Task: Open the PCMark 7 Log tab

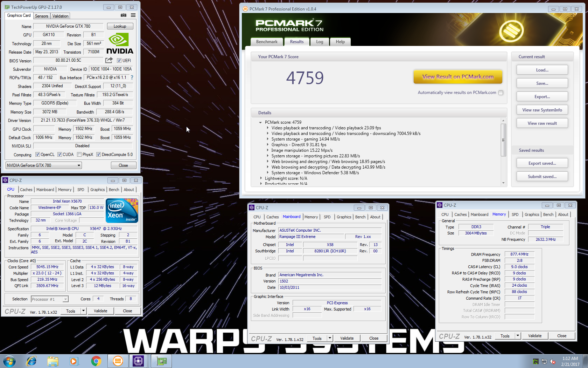Action: click(320, 42)
